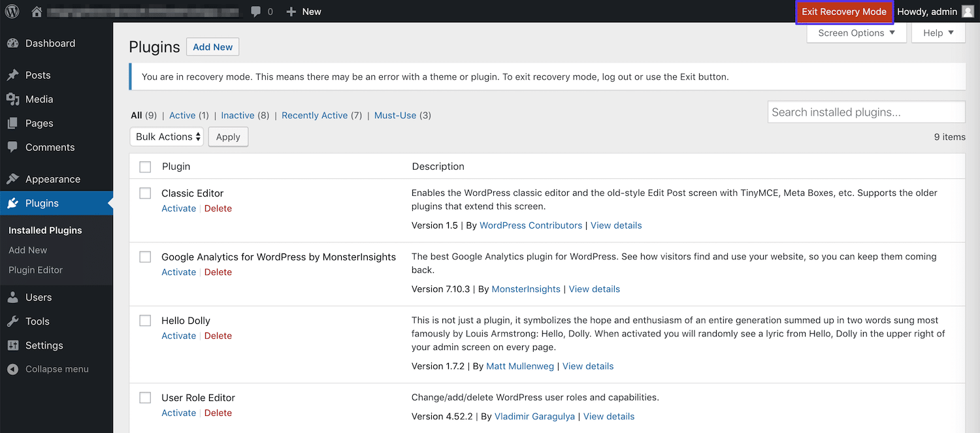The width and height of the screenshot is (980, 433).
Task: Click the search installed plugins field
Action: coord(866,112)
